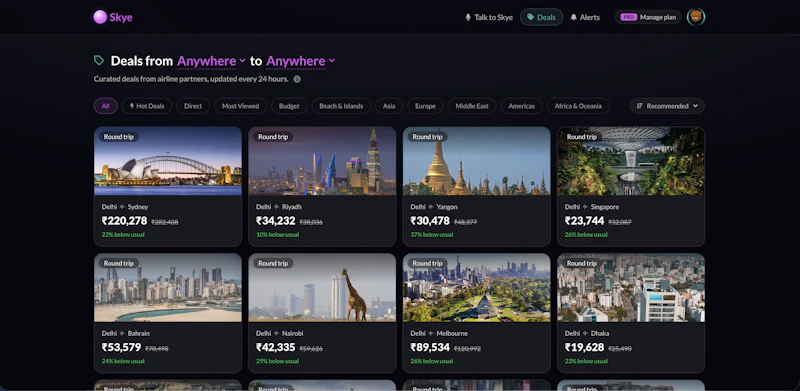Open the Delhi to Yangon deal image
Screen dimensions: 800x391
click(x=477, y=161)
